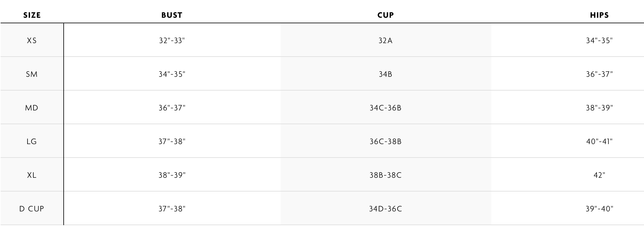Click the HIPS column header

coord(599,15)
